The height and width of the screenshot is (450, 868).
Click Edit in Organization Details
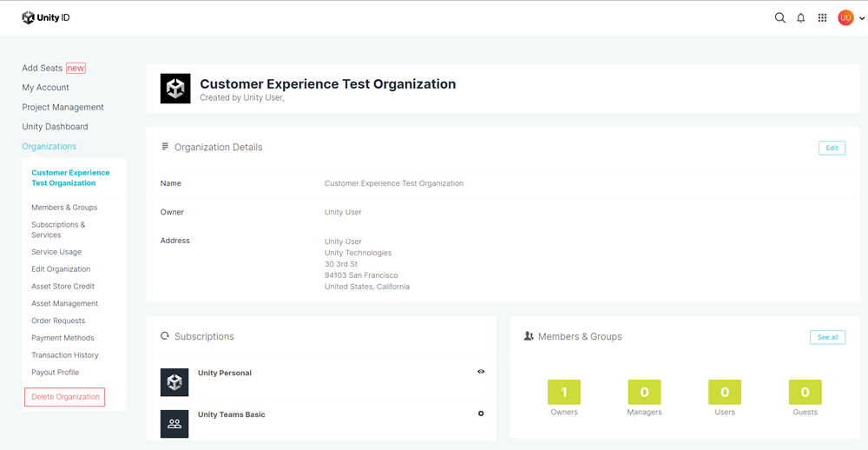(832, 148)
